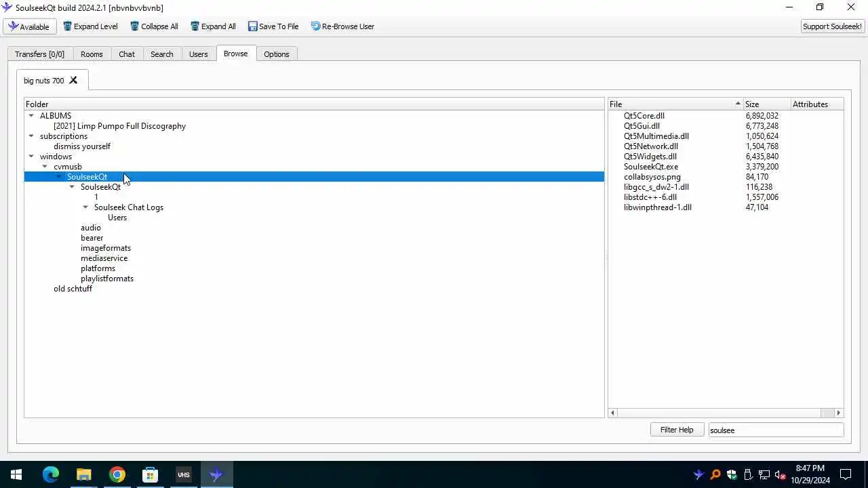Viewport: 868px width, 488px height.
Task: Click Collapse All toolbar button
Action: point(154,26)
